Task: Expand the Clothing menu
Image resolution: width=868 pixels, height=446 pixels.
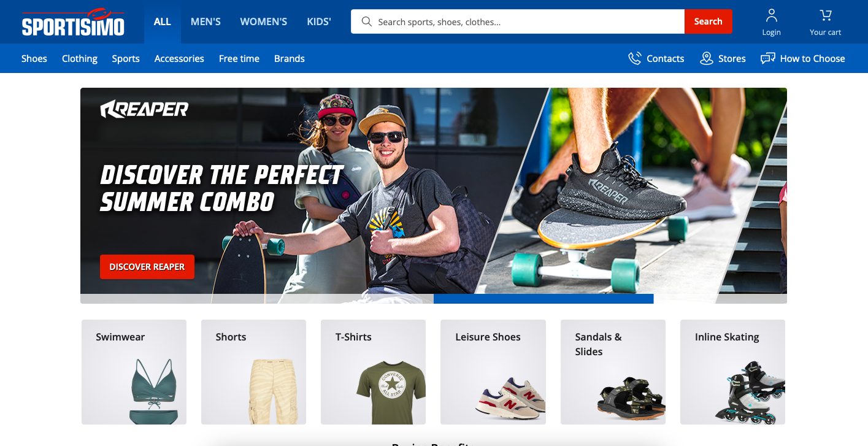Action: click(80, 58)
